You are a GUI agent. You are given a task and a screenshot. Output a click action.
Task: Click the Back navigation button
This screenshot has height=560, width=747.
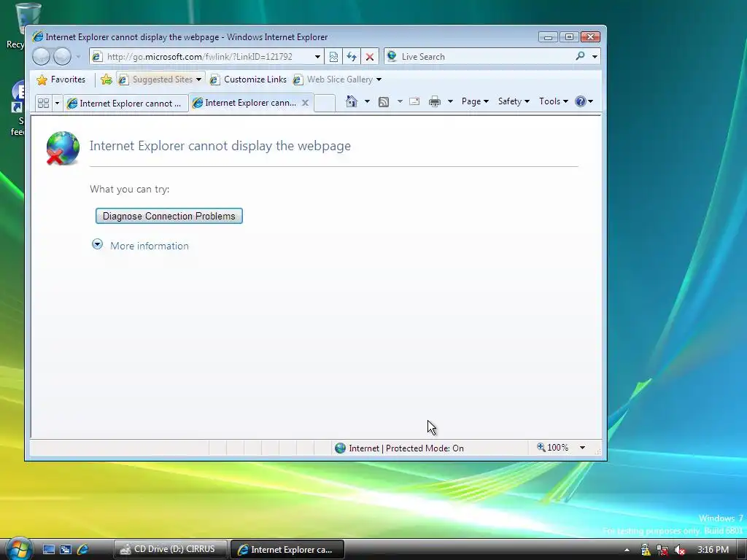coord(42,56)
